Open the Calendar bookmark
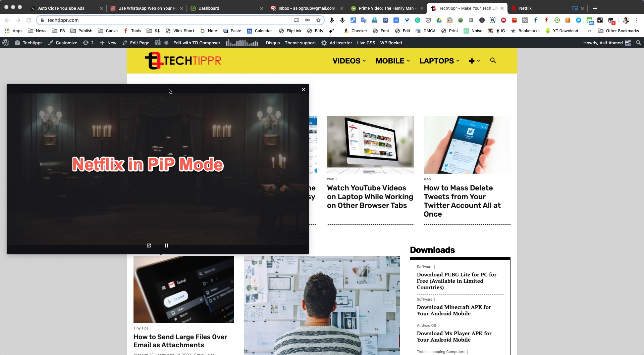This screenshot has height=355, width=644. 259,31
